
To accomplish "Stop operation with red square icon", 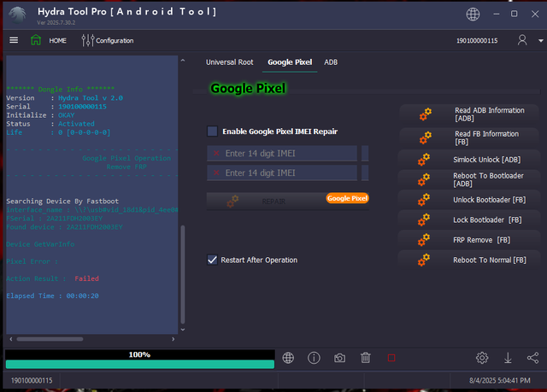I will click(391, 358).
